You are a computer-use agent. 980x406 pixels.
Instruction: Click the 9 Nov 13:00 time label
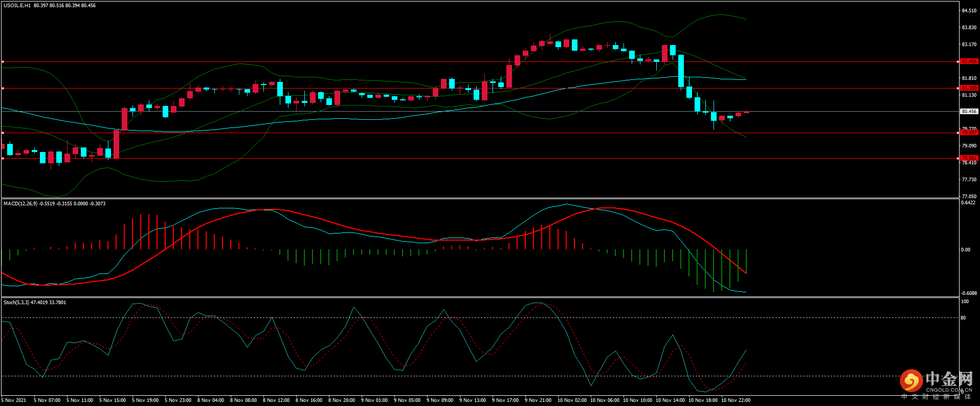tap(473, 400)
